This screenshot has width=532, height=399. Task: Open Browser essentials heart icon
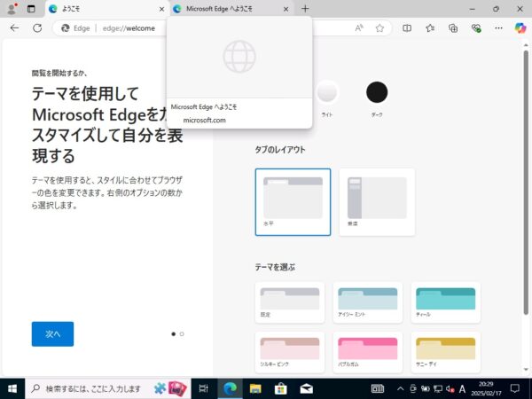tap(476, 28)
